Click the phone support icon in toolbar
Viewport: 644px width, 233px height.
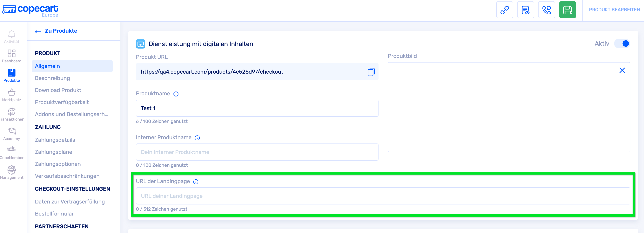(x=546, y=10)
